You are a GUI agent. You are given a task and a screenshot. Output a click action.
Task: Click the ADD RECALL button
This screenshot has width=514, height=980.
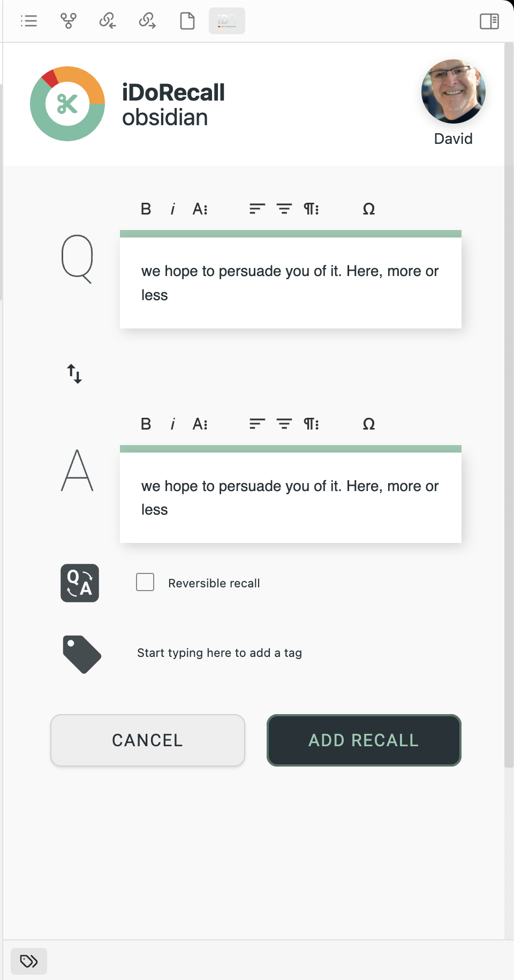[364, 740]
